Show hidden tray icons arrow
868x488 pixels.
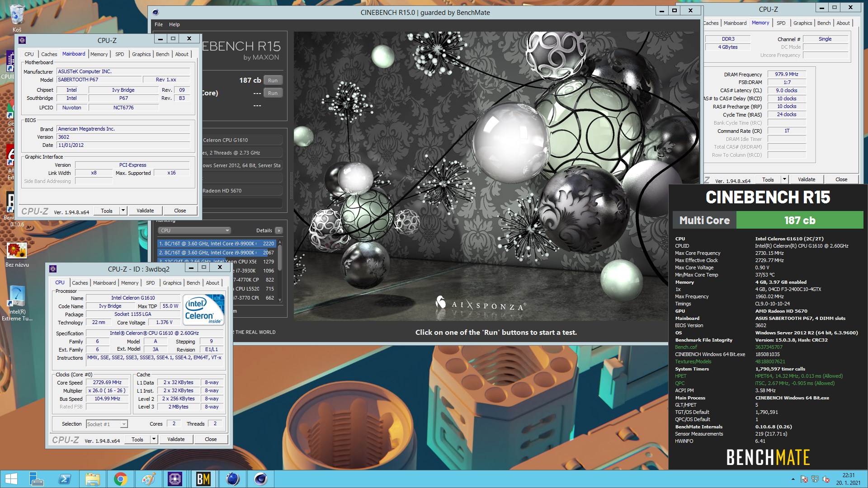[793, 479]
